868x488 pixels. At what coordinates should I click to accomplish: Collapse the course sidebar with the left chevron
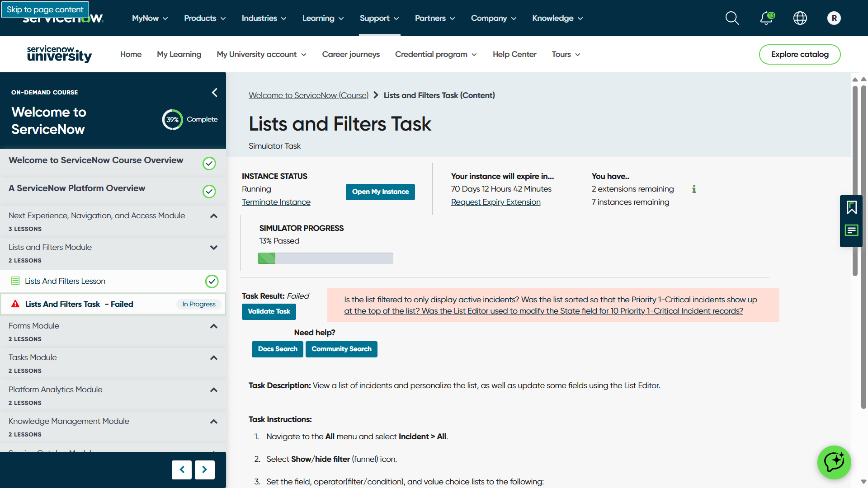[214, 92]
